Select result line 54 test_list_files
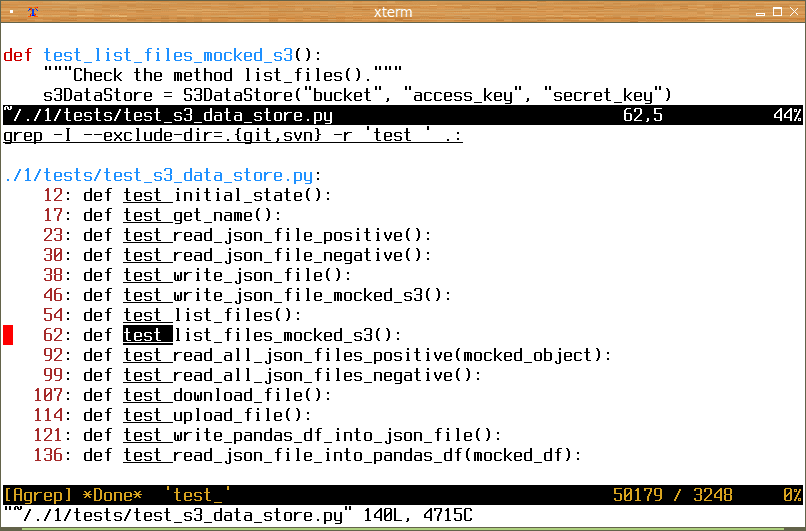The image size is (806, 531). point(172,316)
